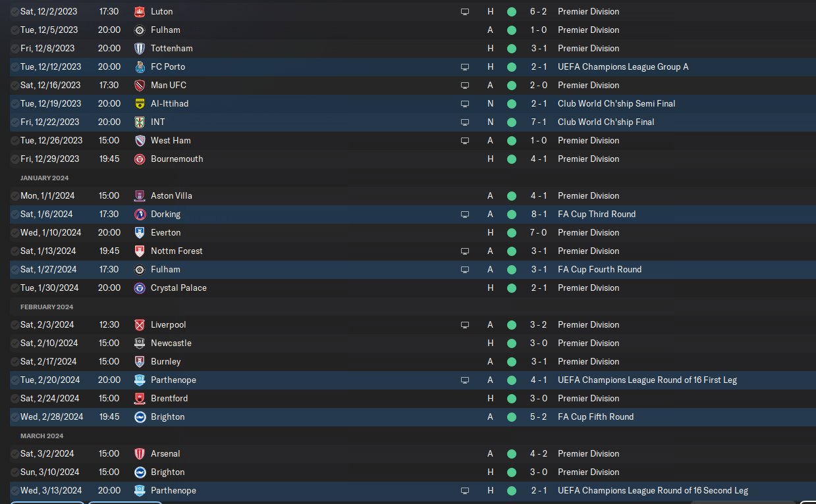
Task: Click the TV broadcast icon for Parthenope first leg
Action: point(465,380)
